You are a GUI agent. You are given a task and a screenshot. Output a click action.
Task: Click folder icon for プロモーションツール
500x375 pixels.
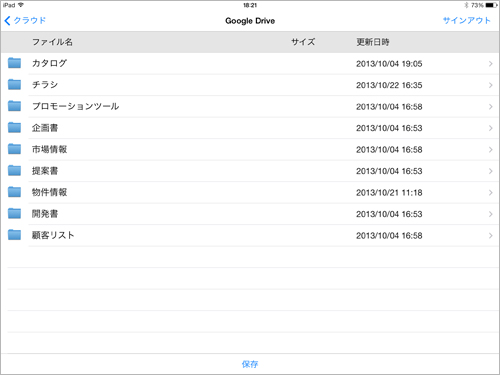(x=14, y=106)
